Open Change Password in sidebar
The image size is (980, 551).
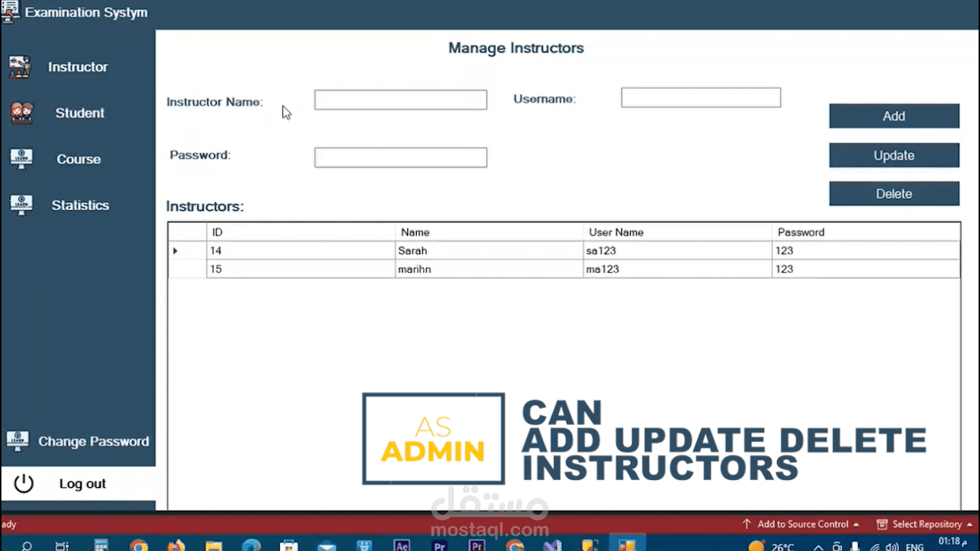click(77, 441)
